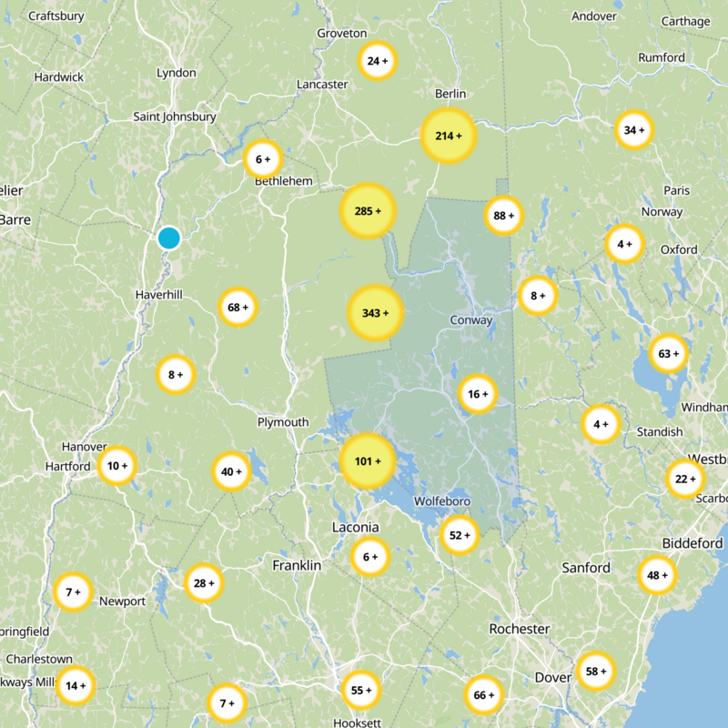Open the 14+ cluster below Charlestown

tap(76, 686)
